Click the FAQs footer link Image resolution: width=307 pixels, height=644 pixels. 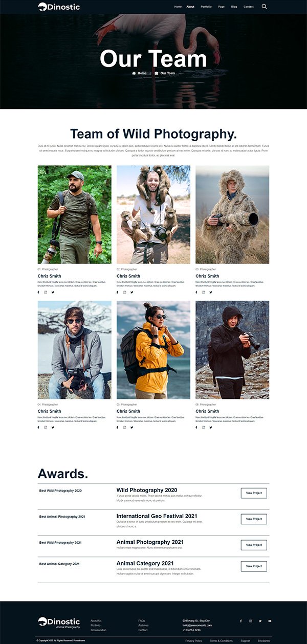pyautogui.click(x=142, y=621)
